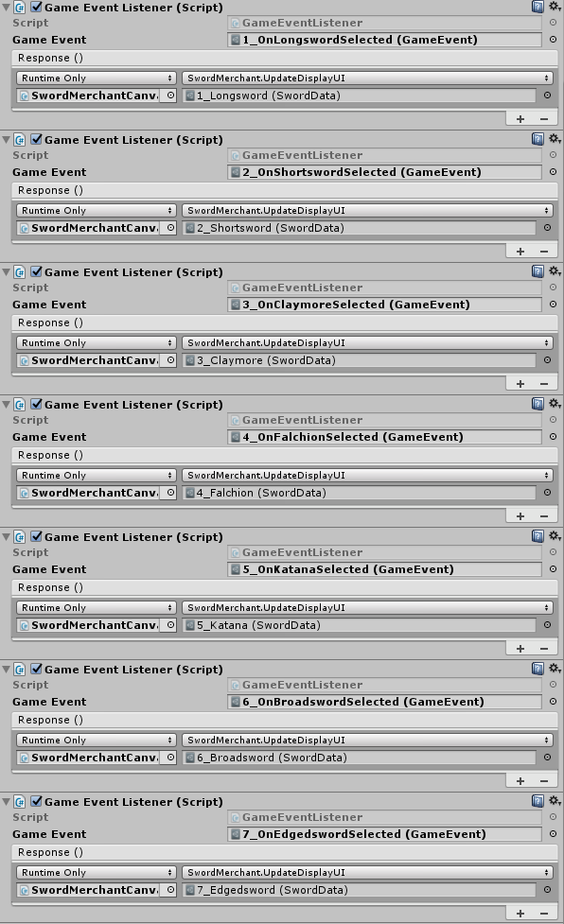Open gear settings menu of 2_OnShortswordSelected listener
The height and width of the screenshot is (924, 564).
pyautogui.click(x=555, y=138)
